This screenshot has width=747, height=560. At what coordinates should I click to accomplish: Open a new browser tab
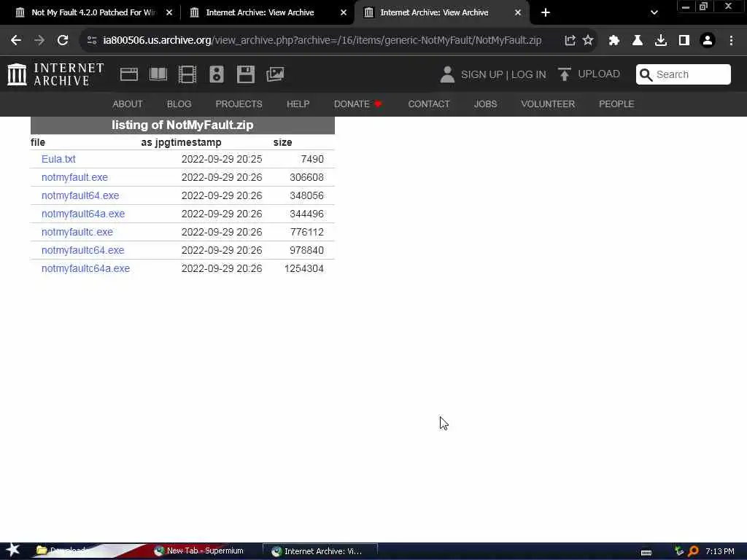(546, 12)
